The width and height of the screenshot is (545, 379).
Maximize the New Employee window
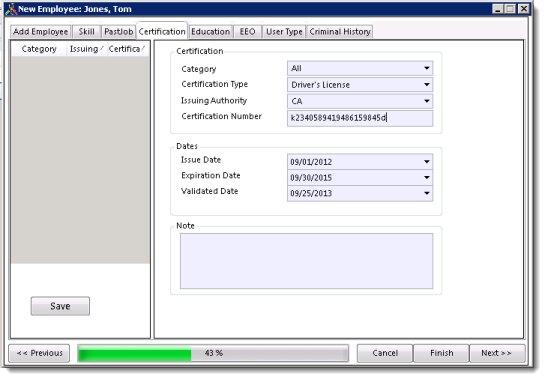tap(510, 9)
